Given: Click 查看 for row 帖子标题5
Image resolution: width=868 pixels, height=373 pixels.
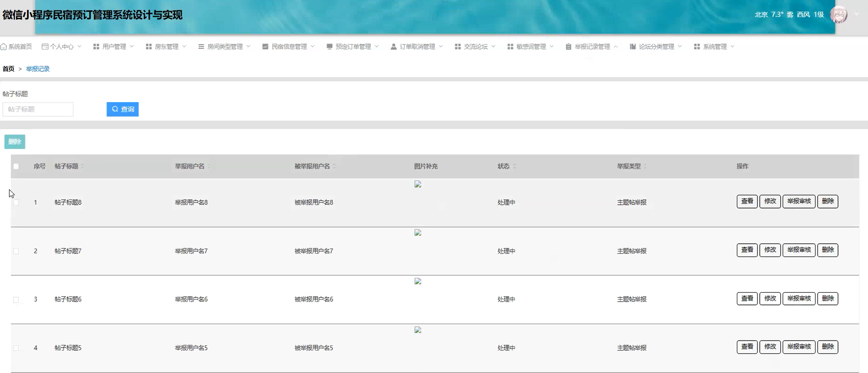Looking at the screenshot, I should (747, 347).
